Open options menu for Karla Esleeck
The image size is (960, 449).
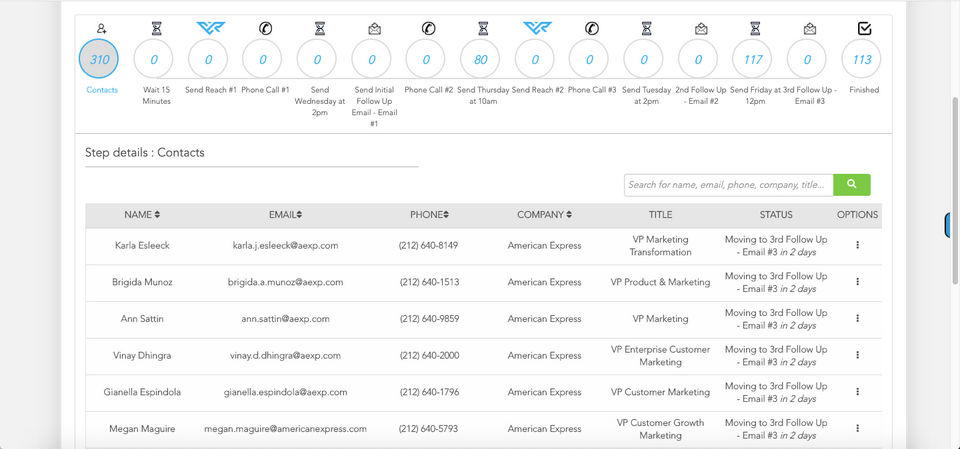[x=857, y=245]
